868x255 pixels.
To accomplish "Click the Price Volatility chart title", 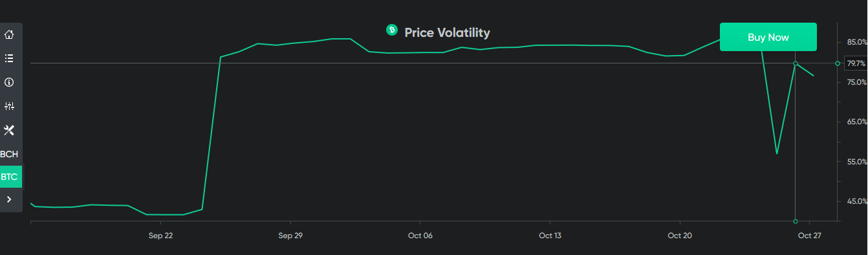I will click(447, 32).
